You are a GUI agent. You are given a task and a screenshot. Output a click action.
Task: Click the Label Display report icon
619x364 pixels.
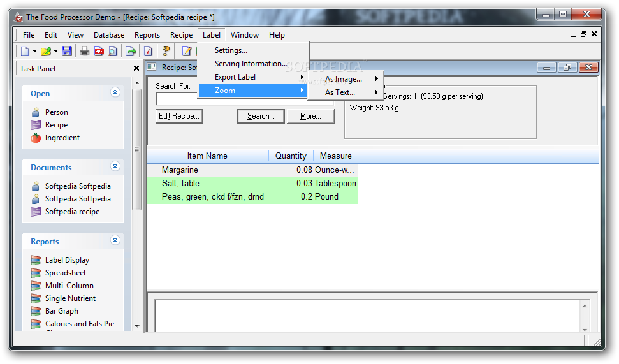pos(36,260)
